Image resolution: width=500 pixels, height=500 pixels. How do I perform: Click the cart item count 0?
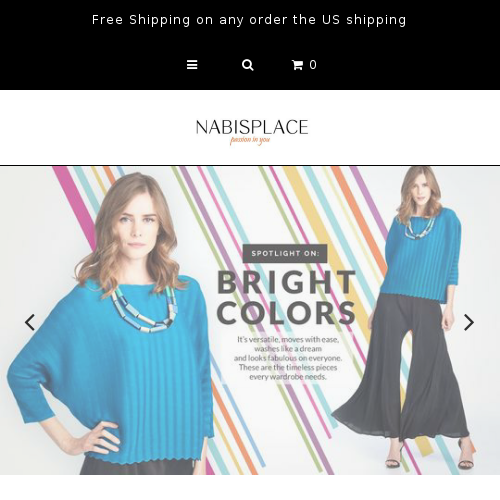(313, 65)
